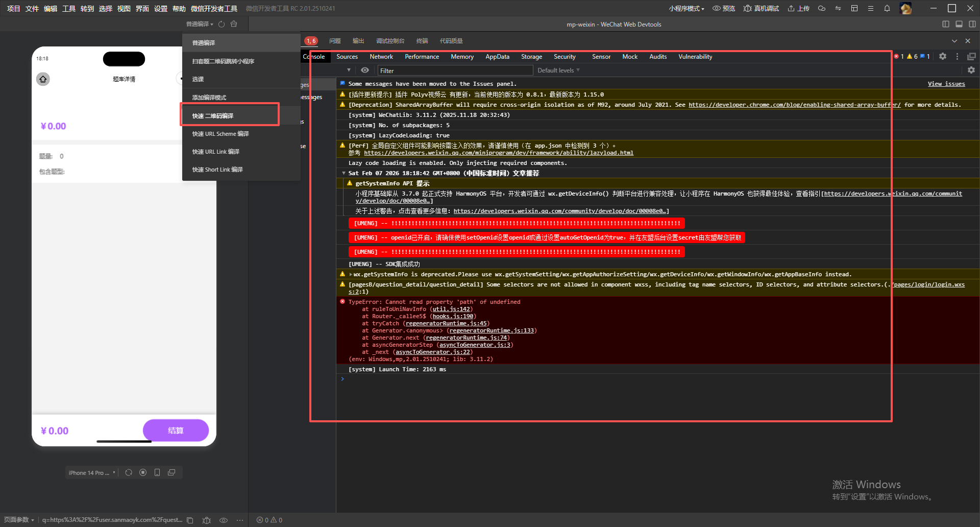Toggle the left sidebar layout
The width and height of the screenshot is (980, 527).
click(946, 24)
